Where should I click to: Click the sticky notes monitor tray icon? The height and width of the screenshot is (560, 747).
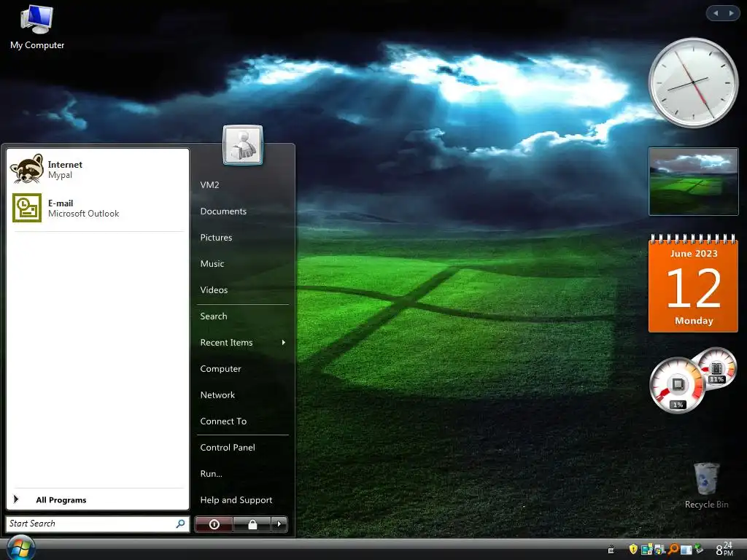coord(646,549)
